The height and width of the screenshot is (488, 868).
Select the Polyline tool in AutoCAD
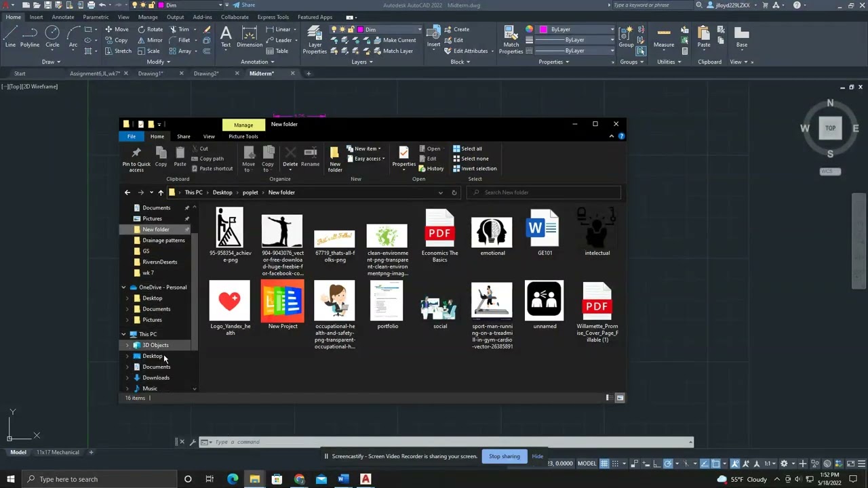(29, 37)
